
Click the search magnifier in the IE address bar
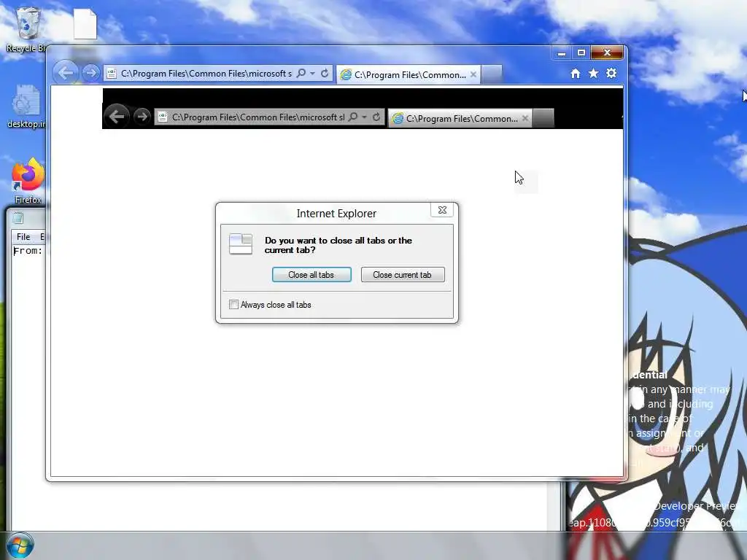301,74
